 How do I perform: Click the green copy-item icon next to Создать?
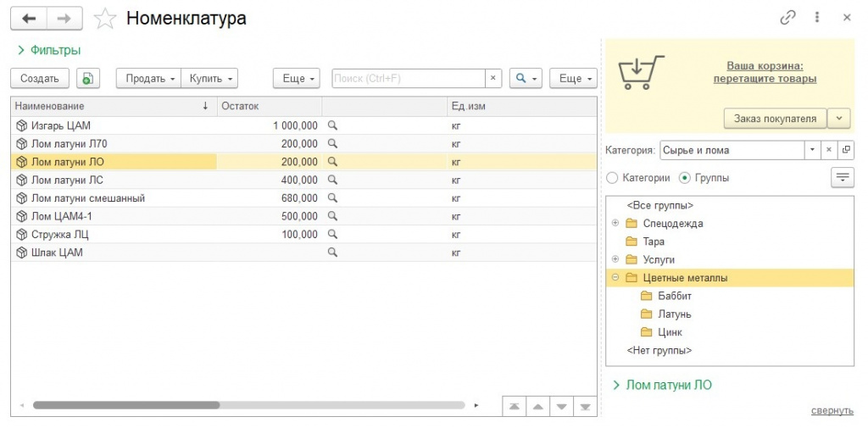click(88, 78)
